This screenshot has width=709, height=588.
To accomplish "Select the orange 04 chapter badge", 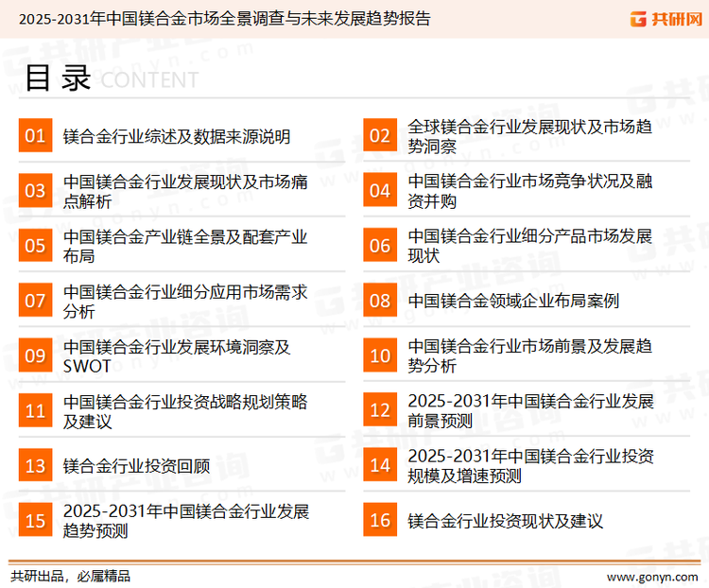I will pos(380,190).
